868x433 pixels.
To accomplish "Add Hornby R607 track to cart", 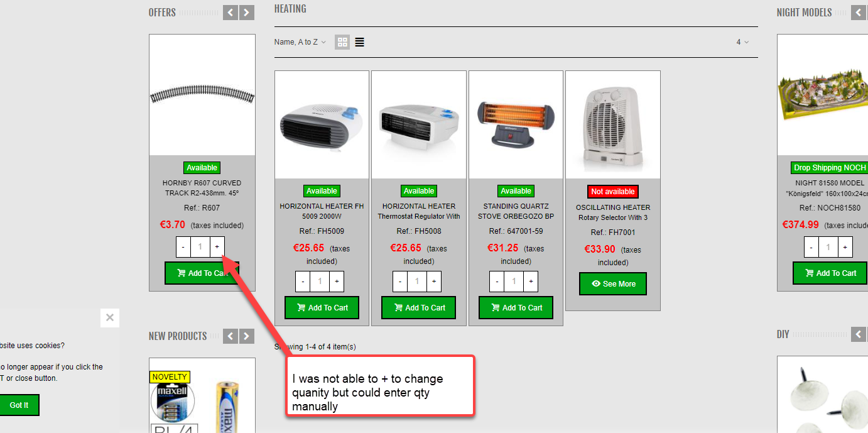I will pos(202,273).
